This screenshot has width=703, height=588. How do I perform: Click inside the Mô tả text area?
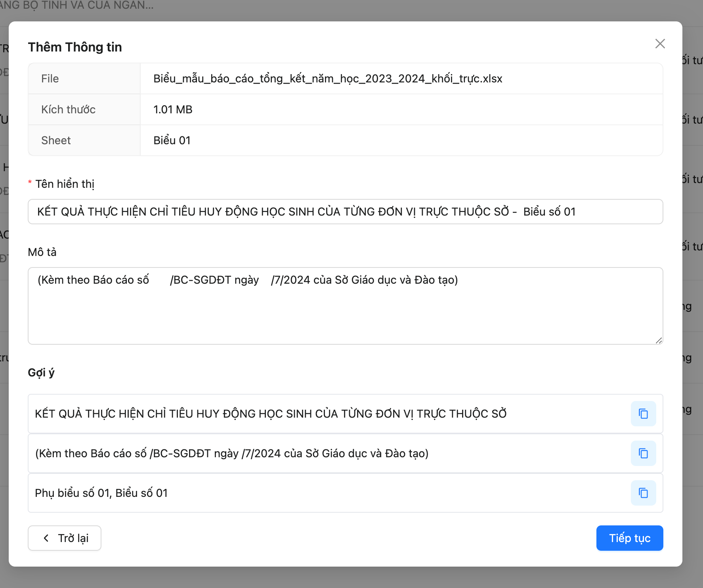pos(345,309)
